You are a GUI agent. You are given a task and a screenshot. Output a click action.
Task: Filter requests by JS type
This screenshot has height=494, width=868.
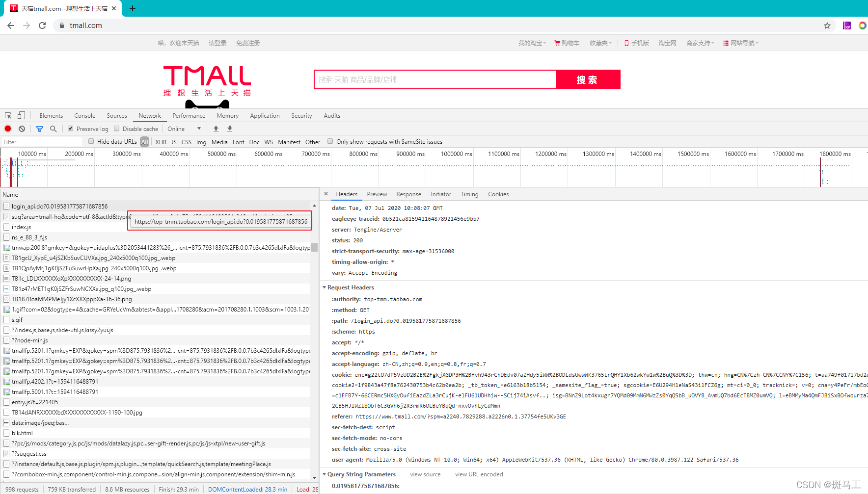pyautogui.click(x=174, y=142)
